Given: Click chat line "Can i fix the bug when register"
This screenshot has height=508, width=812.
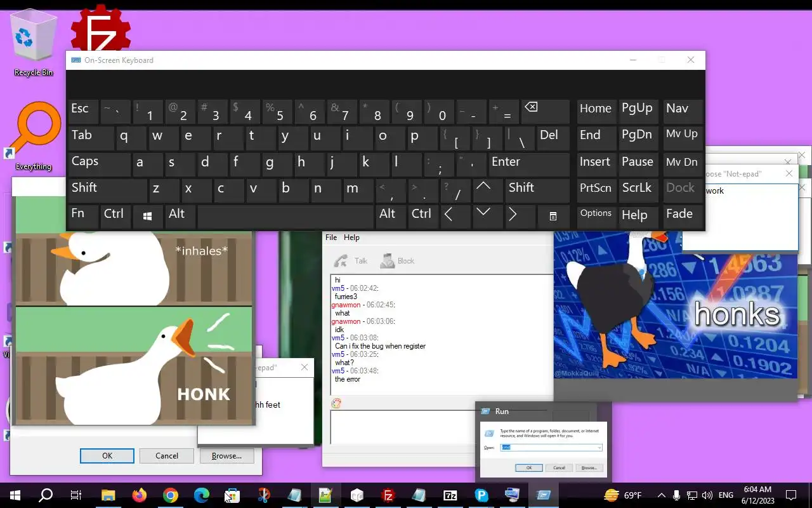Looking at the screenshot, I should point(380,346).
